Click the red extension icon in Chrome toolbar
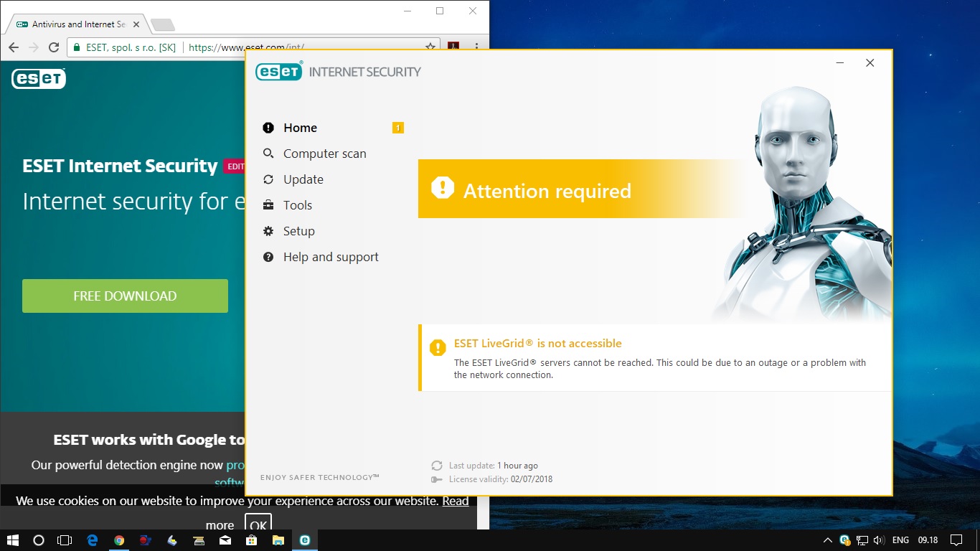This screenshot has height=551, width=980. (x=453, y=47)
